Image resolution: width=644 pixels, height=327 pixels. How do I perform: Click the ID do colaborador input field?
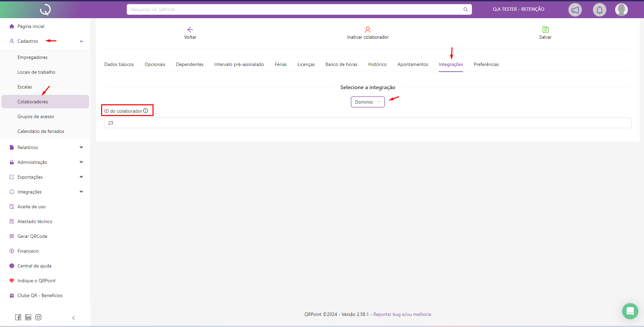point(368,123)
